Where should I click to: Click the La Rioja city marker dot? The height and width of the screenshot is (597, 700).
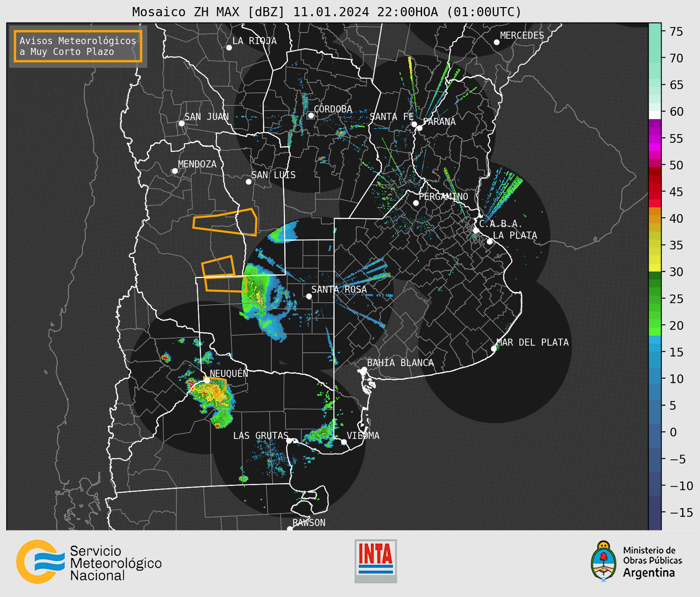pos(229,48)
